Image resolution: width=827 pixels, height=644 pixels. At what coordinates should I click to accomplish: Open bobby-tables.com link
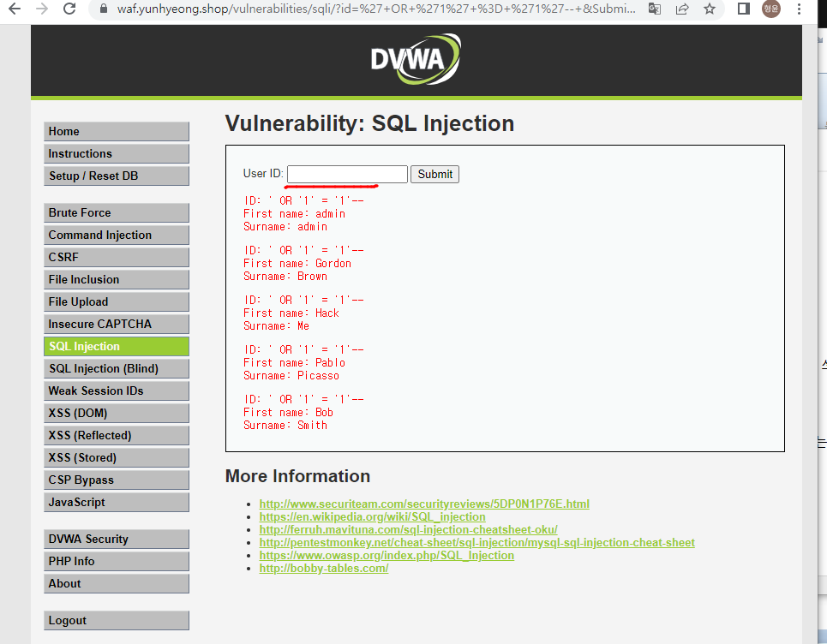(x=324, y=568)
